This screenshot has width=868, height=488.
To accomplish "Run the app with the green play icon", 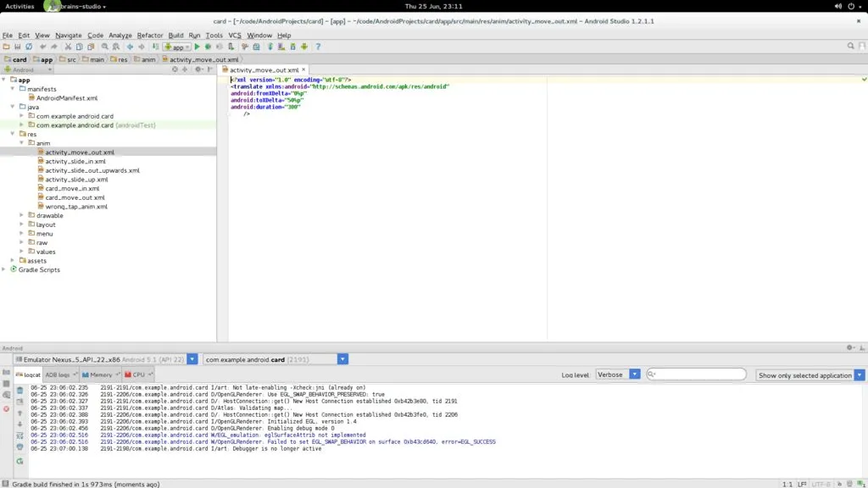I will point(198,47).
